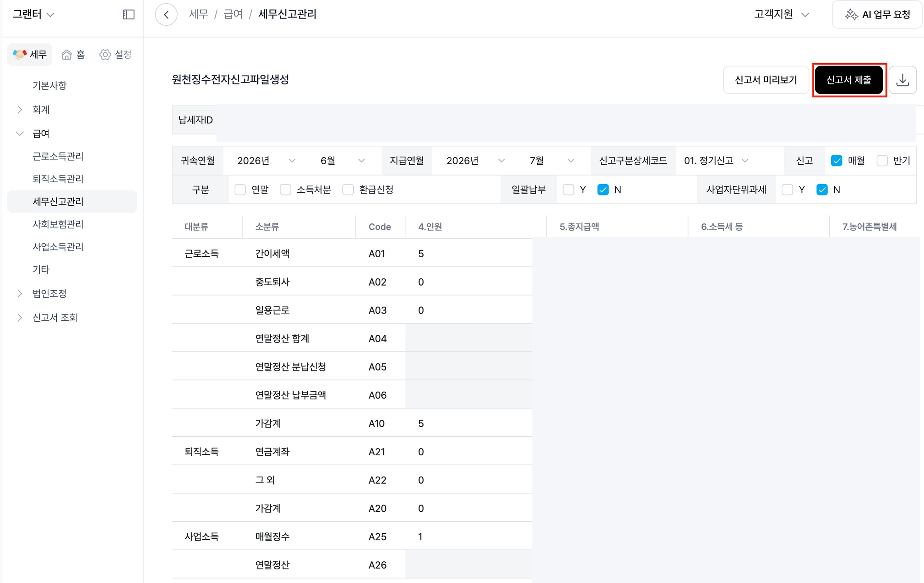Check the 환급신청 checkbox
The width and height of the screenshot is (924, 583).
348,190
